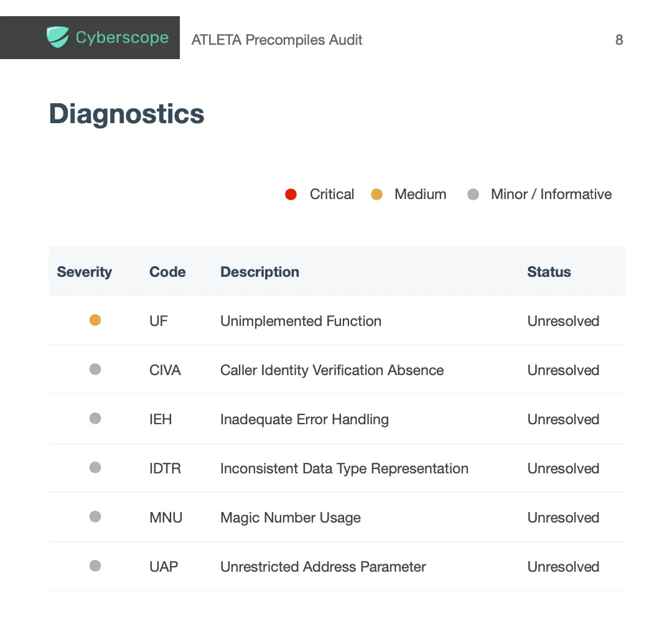Click the Severity column header
The image size is (672, 632).
pos(85,272)
